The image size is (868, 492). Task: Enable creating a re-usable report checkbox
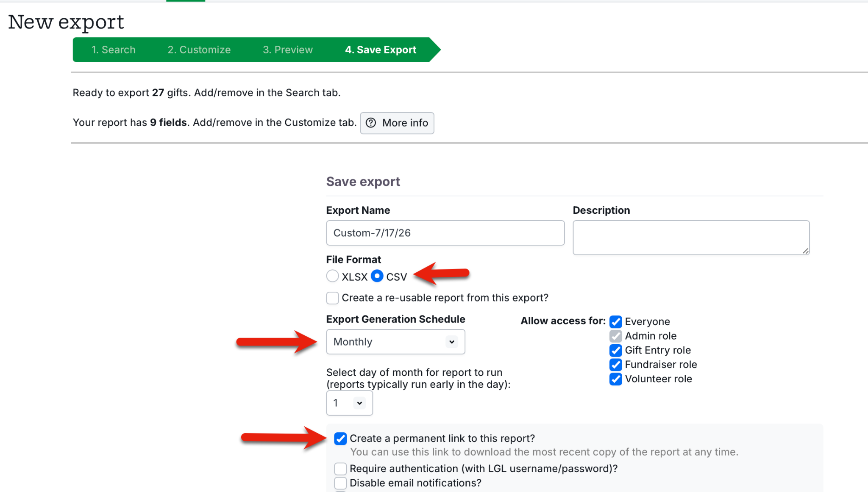(x=333, y=298)
